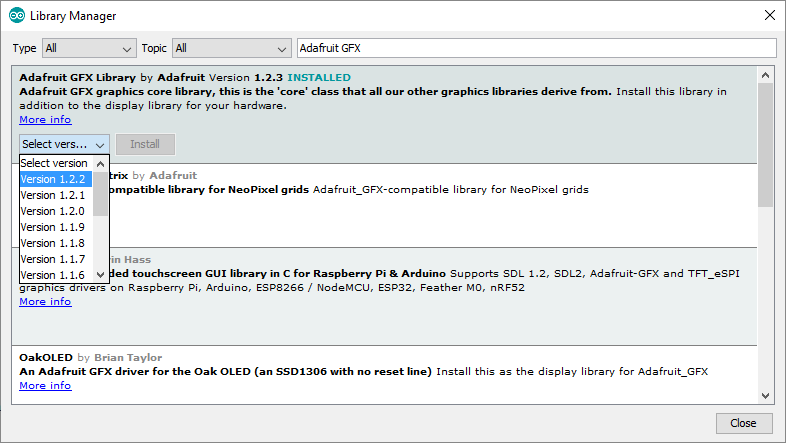Click version list scroll up arrow
Screen dimensions: 786x443
click(100, 164)
